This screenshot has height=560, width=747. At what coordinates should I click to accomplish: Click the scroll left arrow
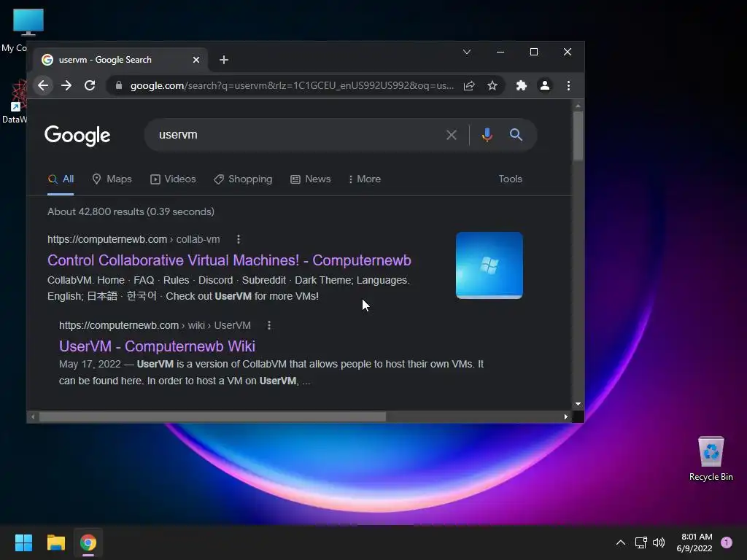pos(33,416)
